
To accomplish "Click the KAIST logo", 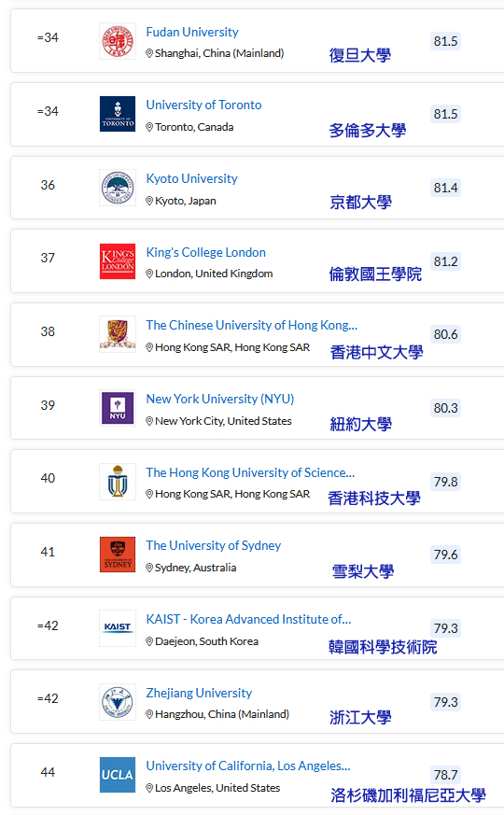I will pyautogui.click(x=118, y=628).
